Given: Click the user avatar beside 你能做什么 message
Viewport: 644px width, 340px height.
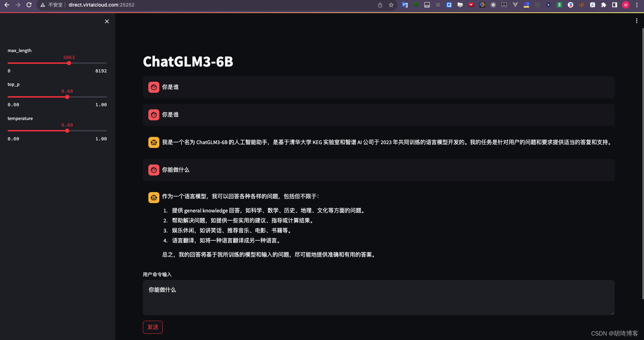Looking at the screenshot, I should [154, 170].
